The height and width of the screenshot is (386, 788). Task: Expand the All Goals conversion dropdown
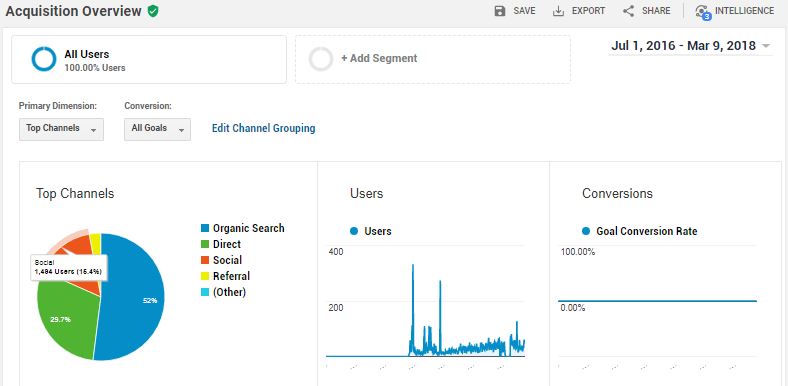[157, 129]
